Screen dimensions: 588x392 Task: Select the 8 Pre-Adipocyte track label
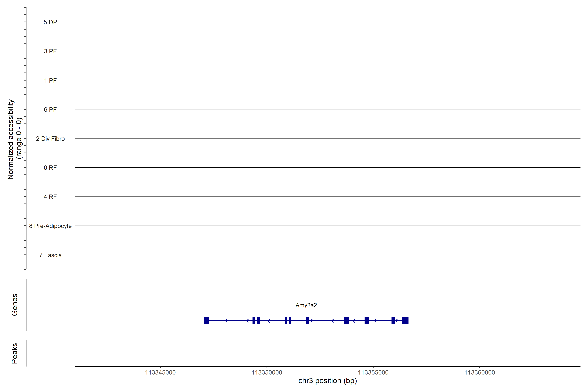(50, 226)
